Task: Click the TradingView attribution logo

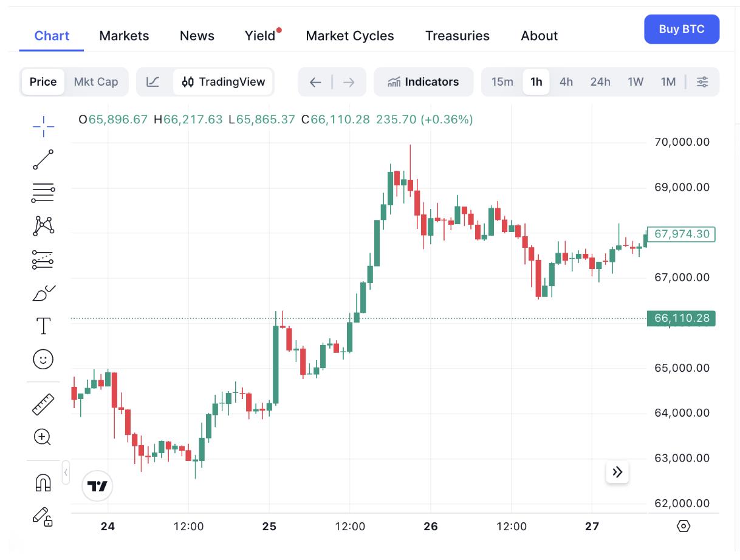Action: click(x=97, y=485)
